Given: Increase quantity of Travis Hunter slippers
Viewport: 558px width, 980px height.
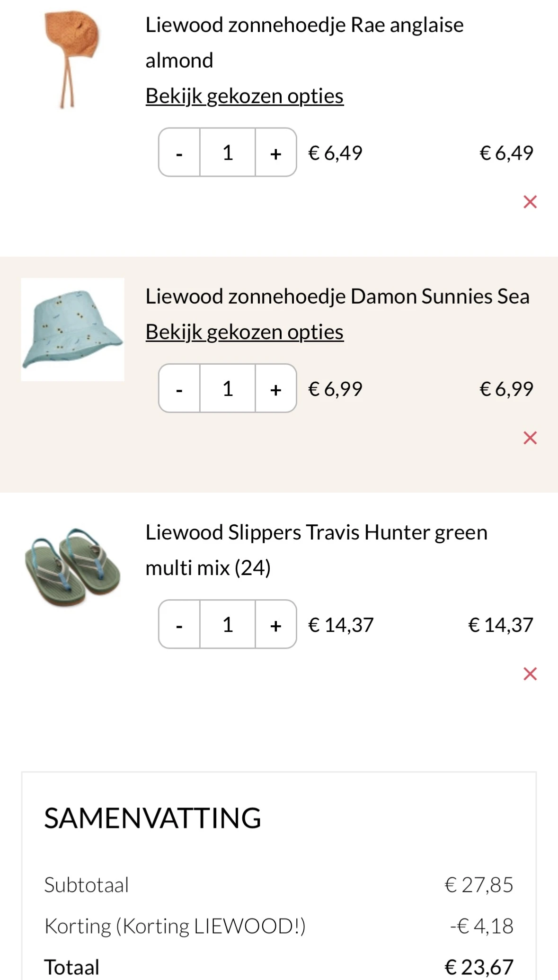Looking at the screenshot, I should point(276,624).
